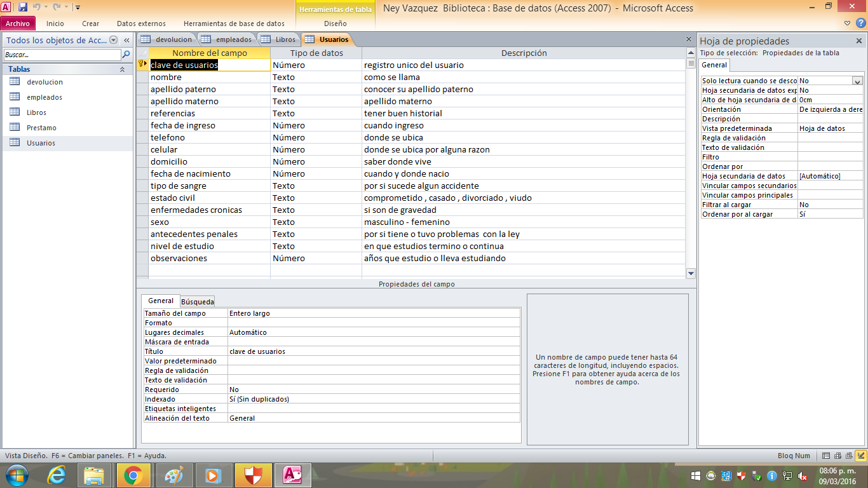Switch to PivotTable view from status bar
This screenshot has height=488, width=868.
pos(837,456)
